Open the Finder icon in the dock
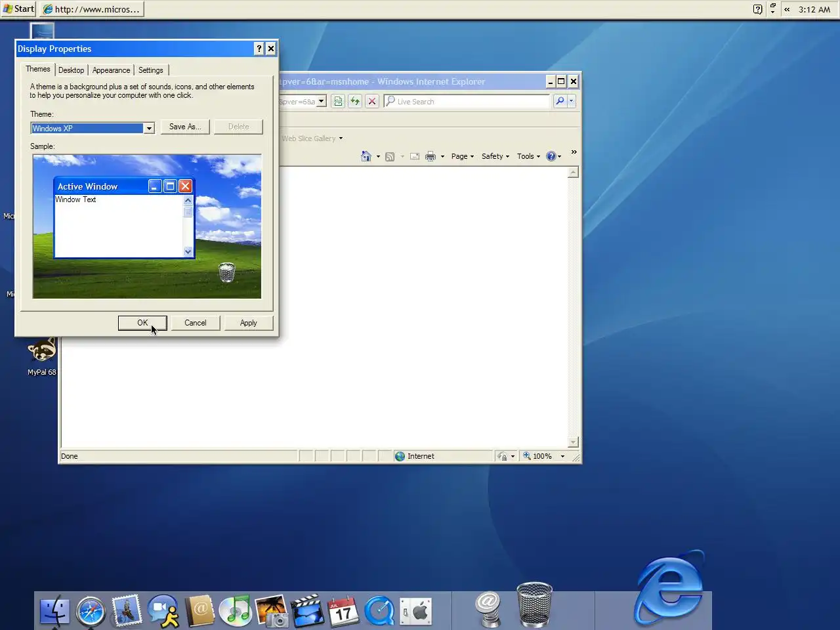 click(x=55, y=612)
